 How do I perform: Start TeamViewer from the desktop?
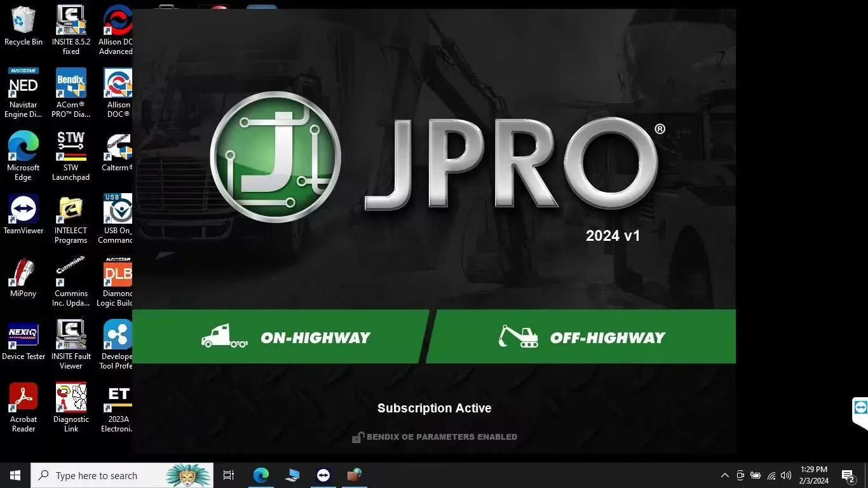tap(24, 210)
